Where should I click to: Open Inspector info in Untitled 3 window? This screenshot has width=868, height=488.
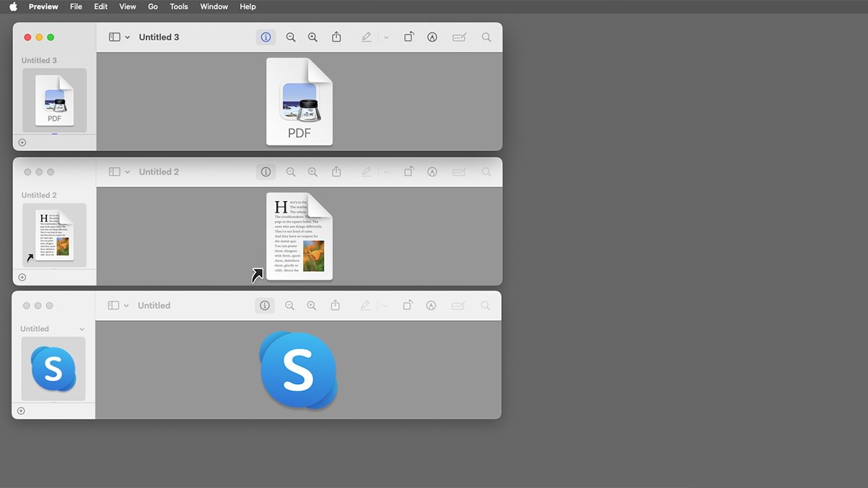tap(265, 37)
